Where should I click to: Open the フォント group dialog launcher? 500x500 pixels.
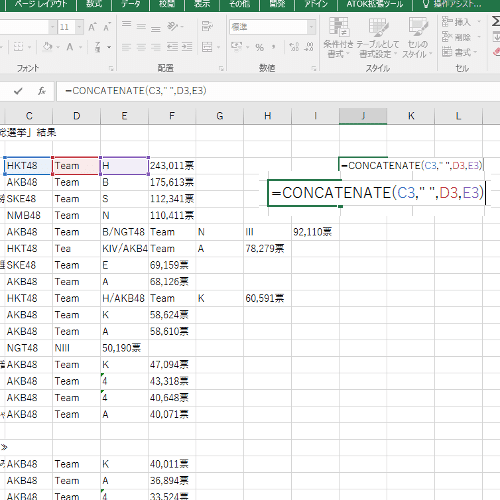point(111,68)
